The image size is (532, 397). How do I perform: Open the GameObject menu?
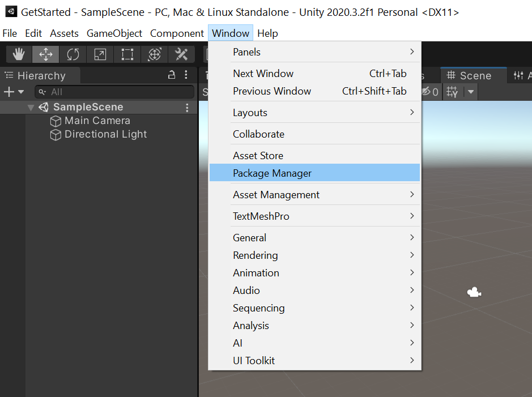tap(114, 33)
